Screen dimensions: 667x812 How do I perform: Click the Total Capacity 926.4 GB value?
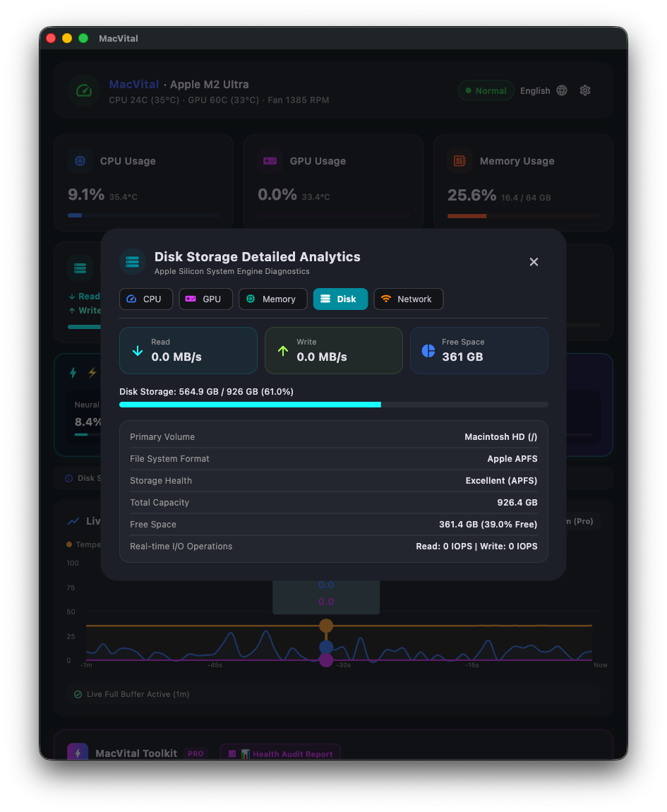coord(517,502)
